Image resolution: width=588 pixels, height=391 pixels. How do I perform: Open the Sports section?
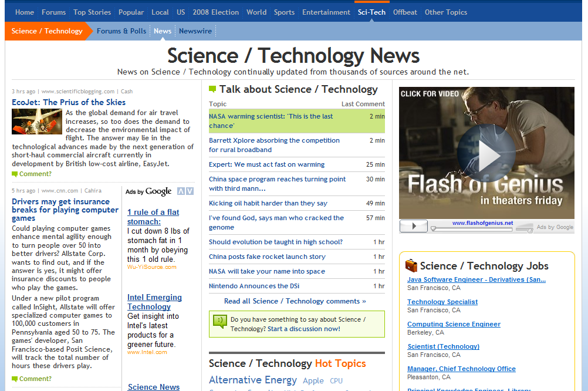coord(284,12)
